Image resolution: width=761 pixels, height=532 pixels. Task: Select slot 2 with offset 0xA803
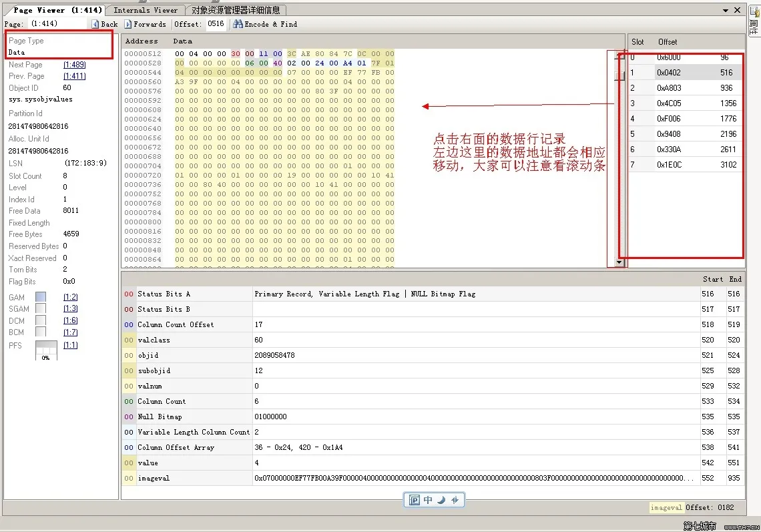pyautogui.click(x=686, y=88)
